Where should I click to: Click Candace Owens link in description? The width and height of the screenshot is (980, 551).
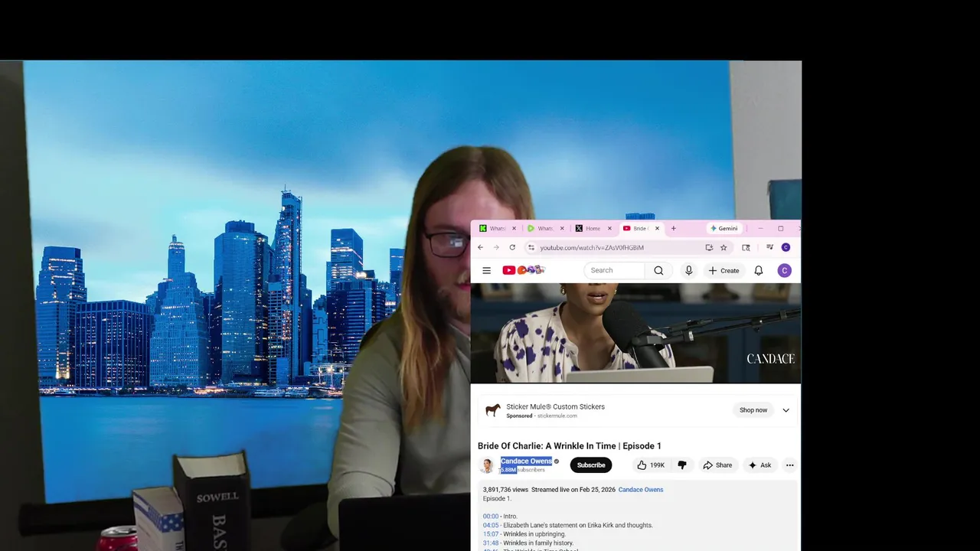[x=641, y=490]
